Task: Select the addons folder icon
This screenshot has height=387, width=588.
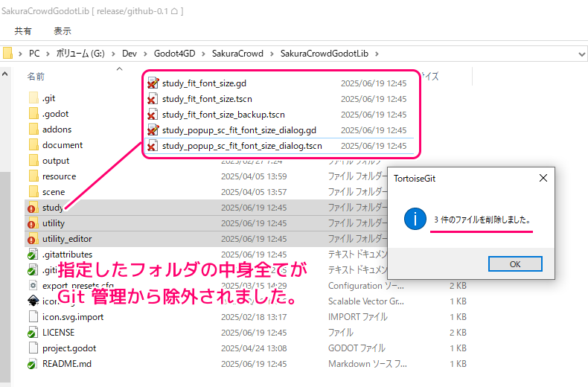Action: [x=32, y=129]
